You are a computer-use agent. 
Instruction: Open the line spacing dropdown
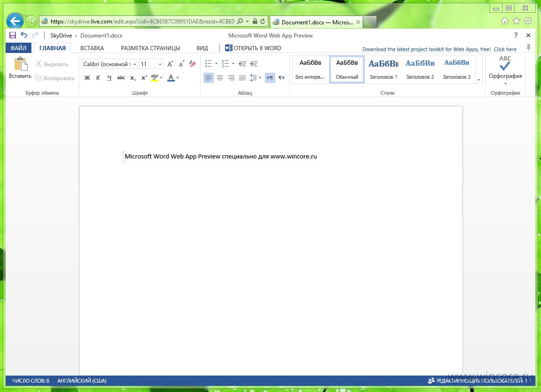click(x=255, y=78)
